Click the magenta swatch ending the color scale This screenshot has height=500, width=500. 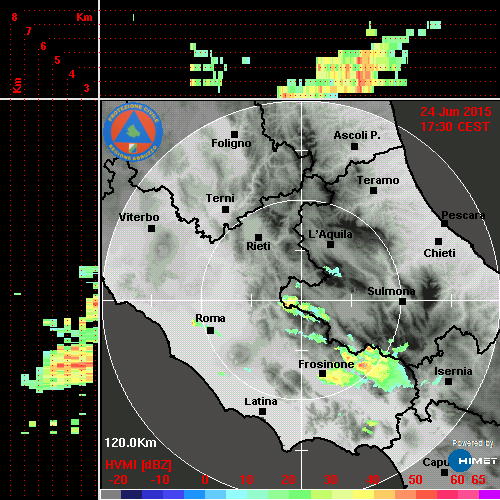(489, 495)
